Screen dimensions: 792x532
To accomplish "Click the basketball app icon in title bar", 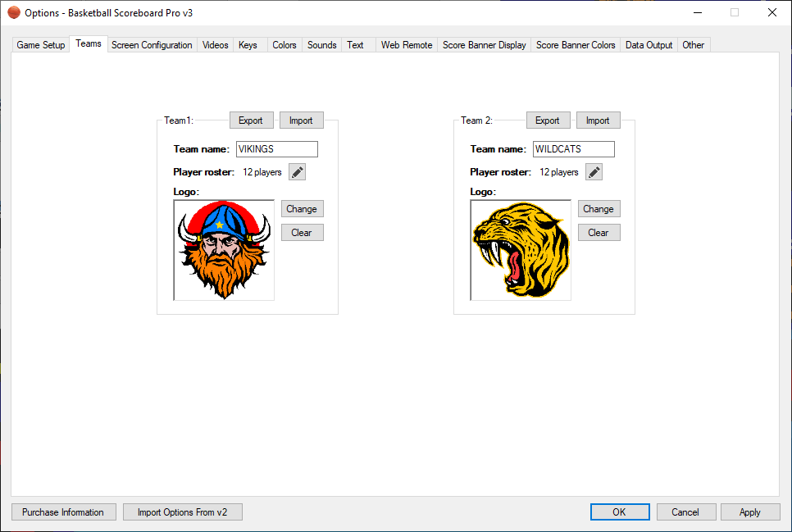I will point(13,12).
